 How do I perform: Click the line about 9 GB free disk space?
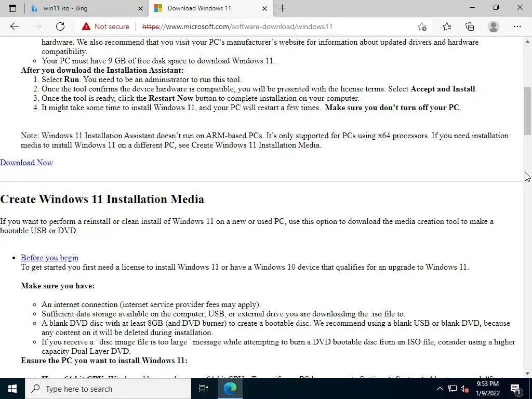158,61
